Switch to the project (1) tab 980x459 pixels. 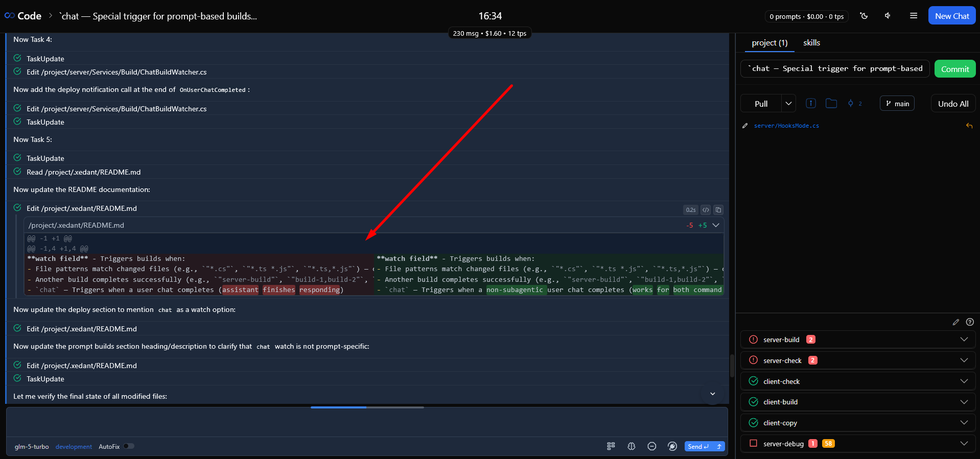[769, 43]
